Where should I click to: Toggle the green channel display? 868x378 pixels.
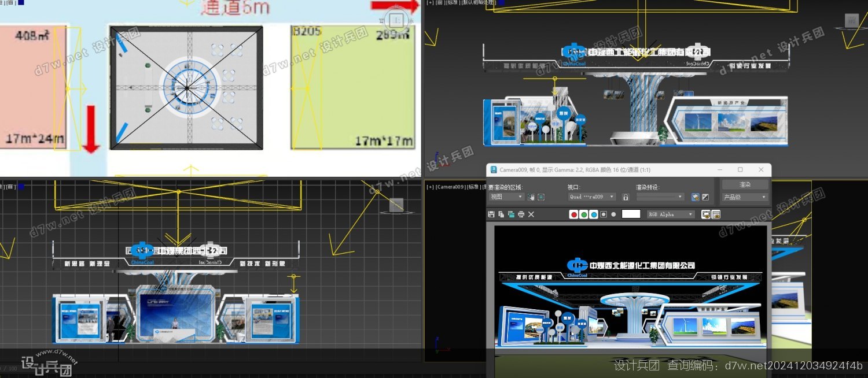pos(584,214)
